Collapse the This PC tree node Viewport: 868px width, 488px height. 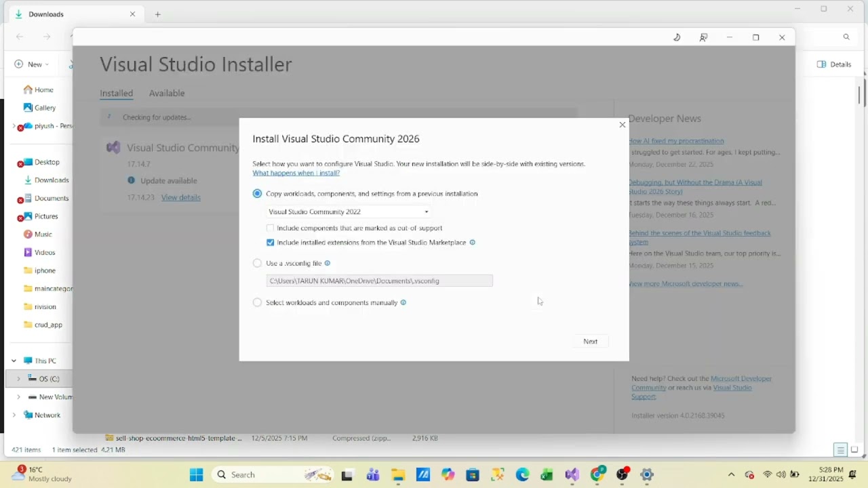pyautogui.click(x=14, y=361)
